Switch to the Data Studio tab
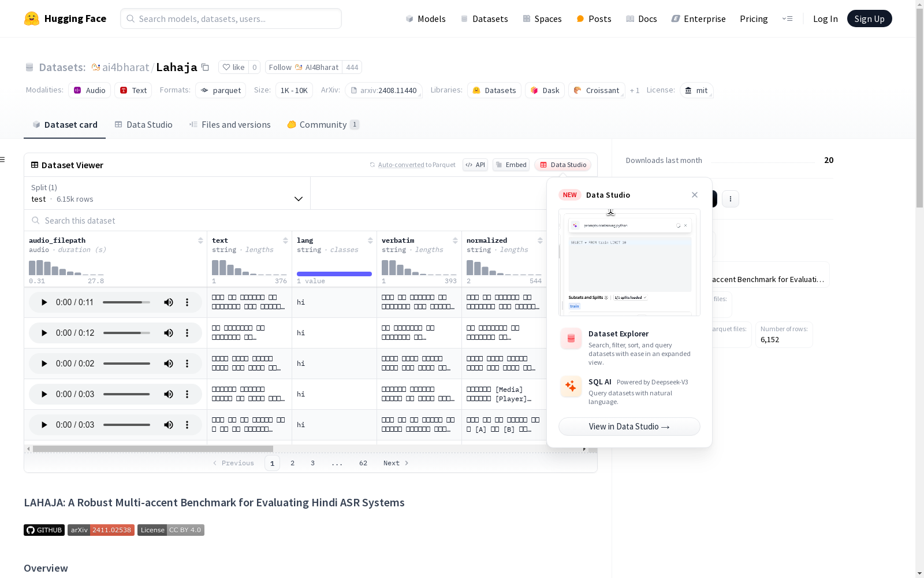Screen dimensions: 924x578 (x=144, y=125)
